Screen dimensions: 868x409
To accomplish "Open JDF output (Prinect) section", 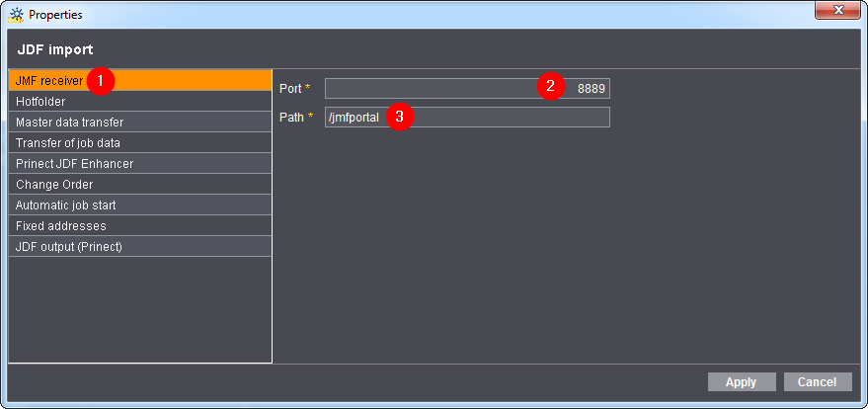I will [69, 247].
